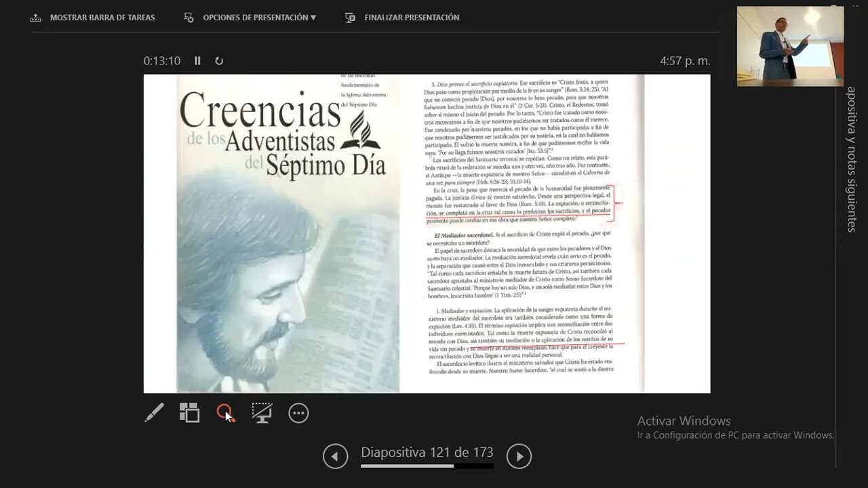Toggle black screen for presentation
868x488 pixels.
262,413
